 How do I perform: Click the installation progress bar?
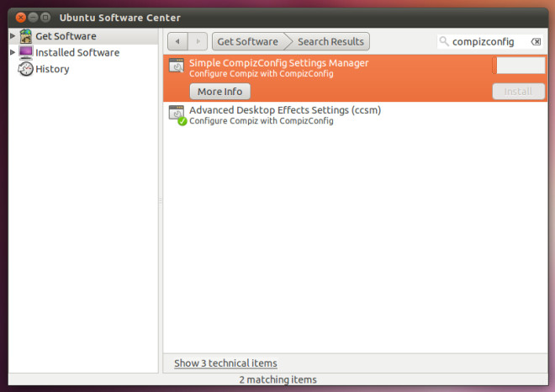click(x=519, y=66)
